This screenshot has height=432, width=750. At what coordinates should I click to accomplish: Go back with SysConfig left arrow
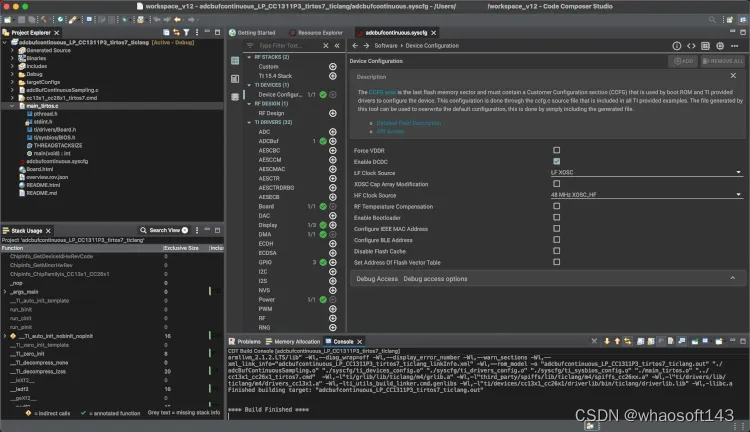tap(355, 45)
